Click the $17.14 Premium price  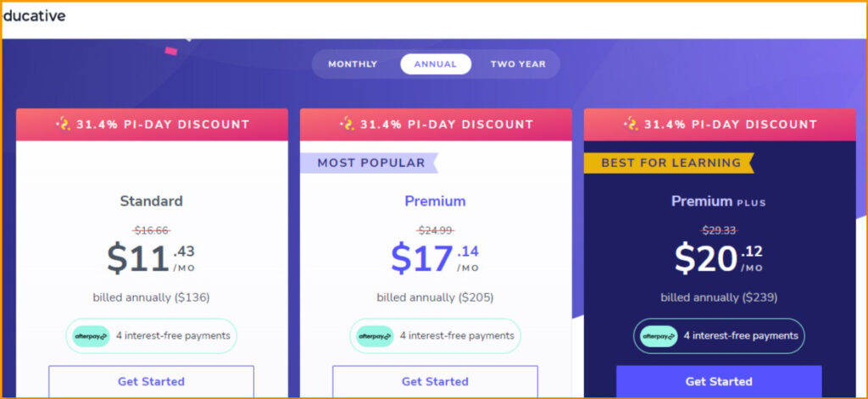tap(434, 258)
